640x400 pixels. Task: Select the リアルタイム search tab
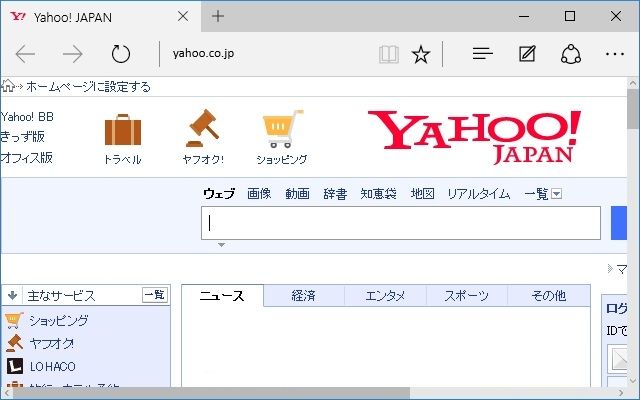coord(478,193)
